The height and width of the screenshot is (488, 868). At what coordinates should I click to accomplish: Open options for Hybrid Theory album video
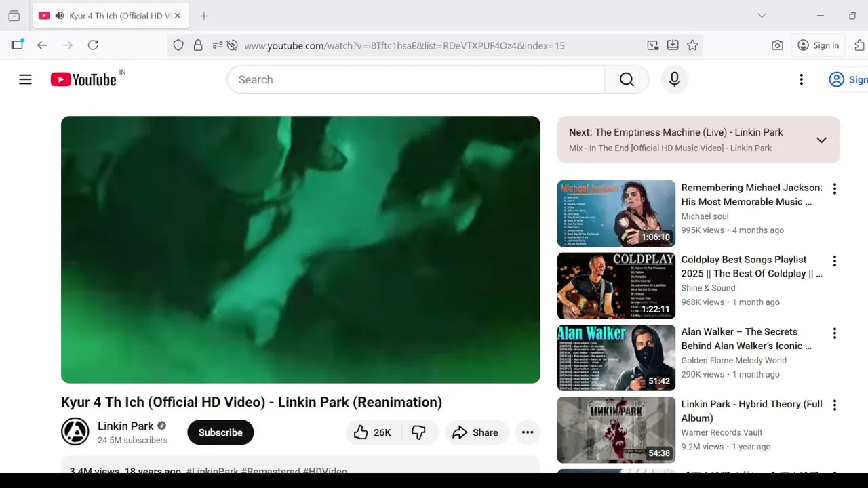tap(834, 405)
